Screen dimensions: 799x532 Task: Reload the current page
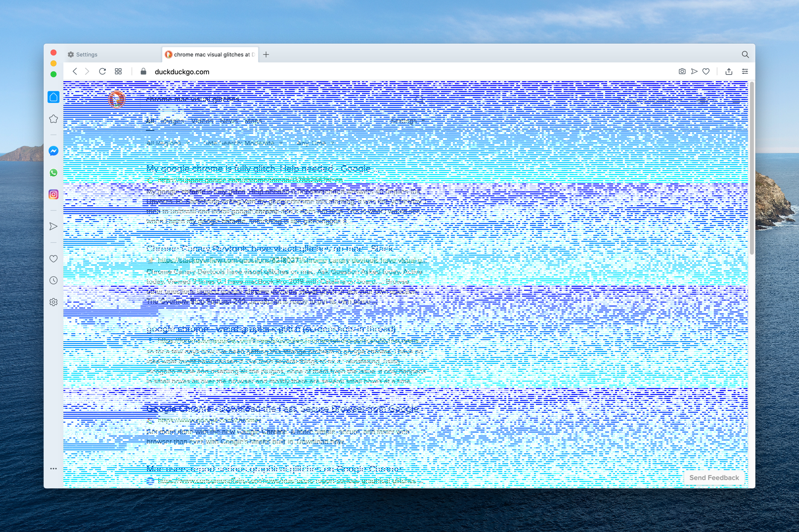point(102,71)
